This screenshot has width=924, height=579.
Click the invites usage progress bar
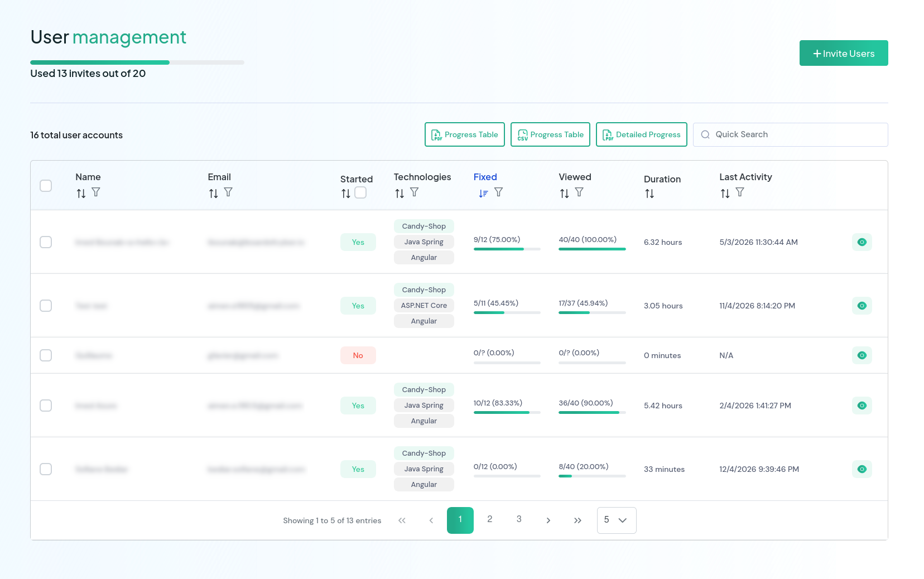coord(137,62)
